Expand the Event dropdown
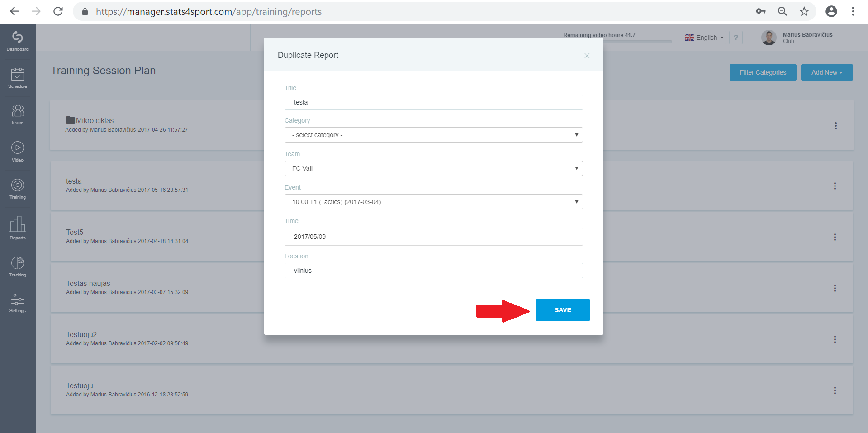This screenshot has width=868, height=433. [433, 202]
